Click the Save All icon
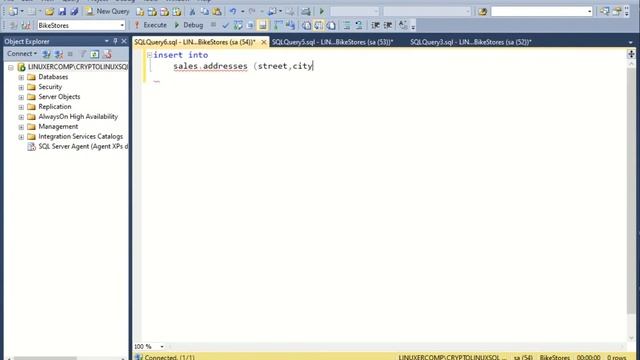 74,11
